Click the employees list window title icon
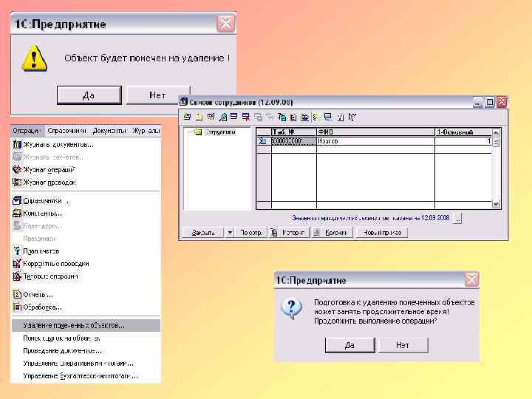The image size is (532, 399). (x=183, y=102)
